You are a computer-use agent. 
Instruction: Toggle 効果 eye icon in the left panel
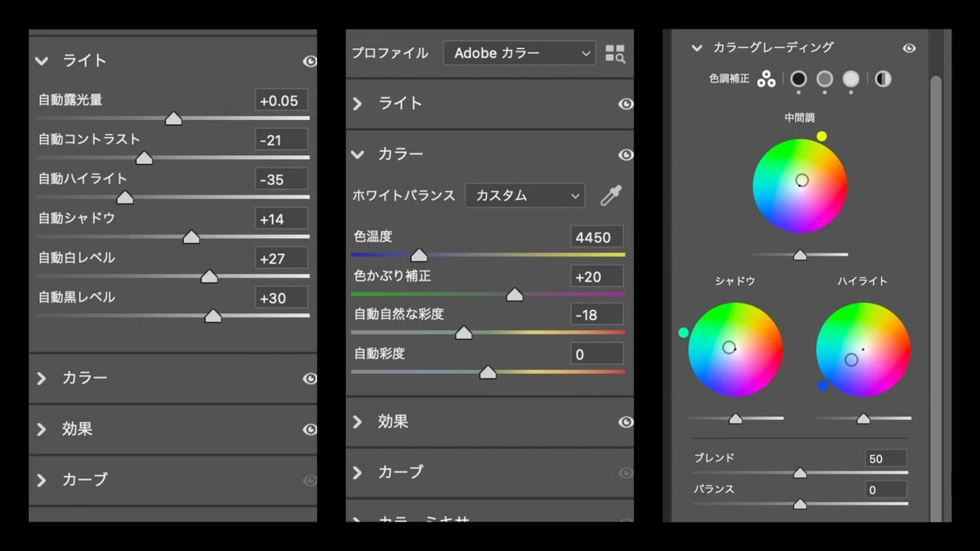pyautogui.click(x=310, y=429)
